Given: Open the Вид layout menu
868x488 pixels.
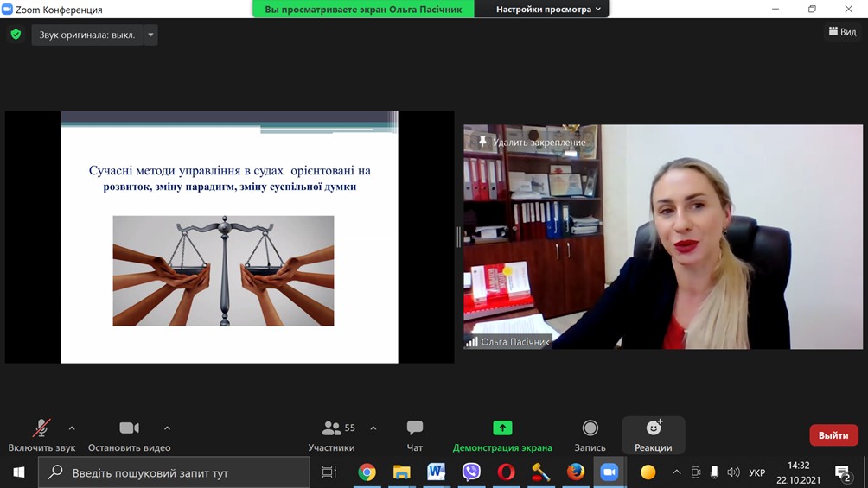Looking at the screenshot, I should coord(842,32).
